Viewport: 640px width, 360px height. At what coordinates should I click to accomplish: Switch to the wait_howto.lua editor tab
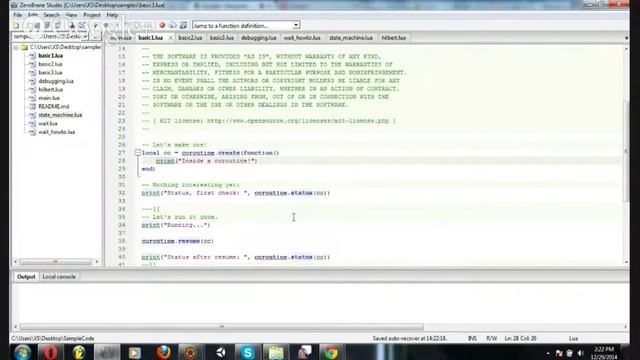click(302, 38)
